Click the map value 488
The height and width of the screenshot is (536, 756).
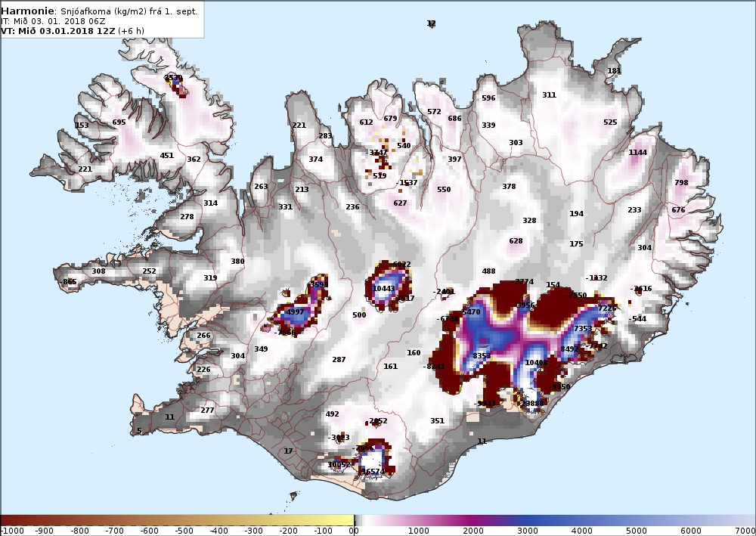[x=488, y=271]
